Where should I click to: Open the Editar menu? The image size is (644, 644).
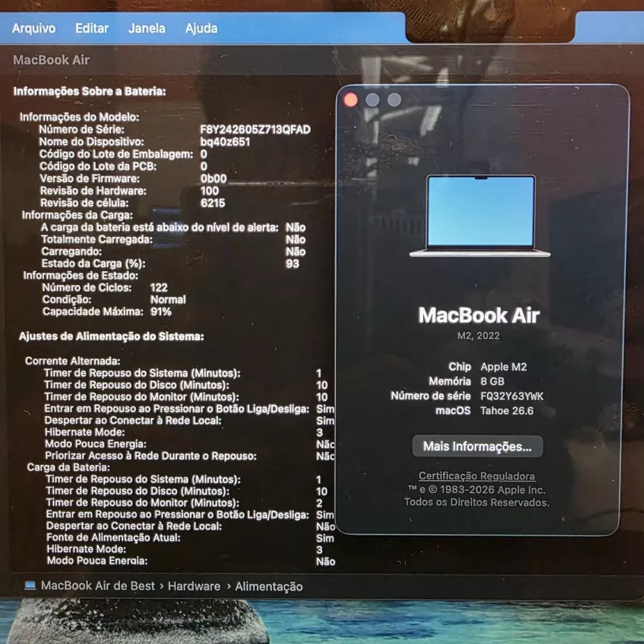(x=92, y=28)
